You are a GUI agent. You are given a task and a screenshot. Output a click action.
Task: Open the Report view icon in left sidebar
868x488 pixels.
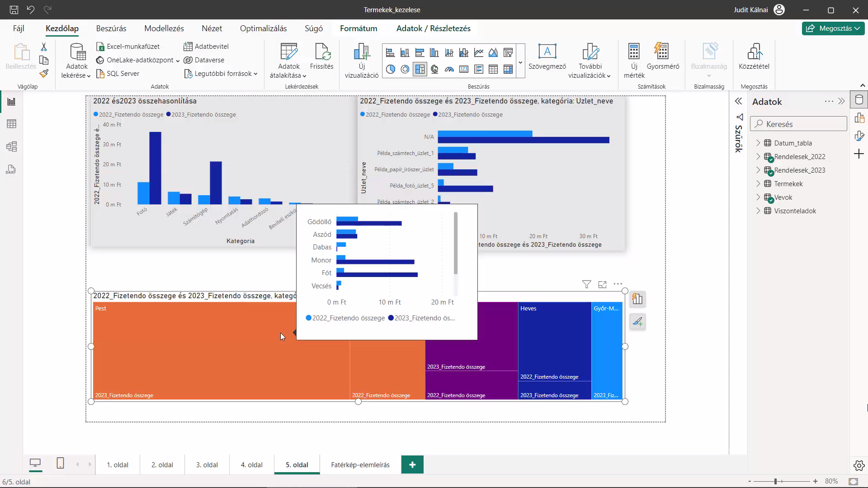coord(11,102)
